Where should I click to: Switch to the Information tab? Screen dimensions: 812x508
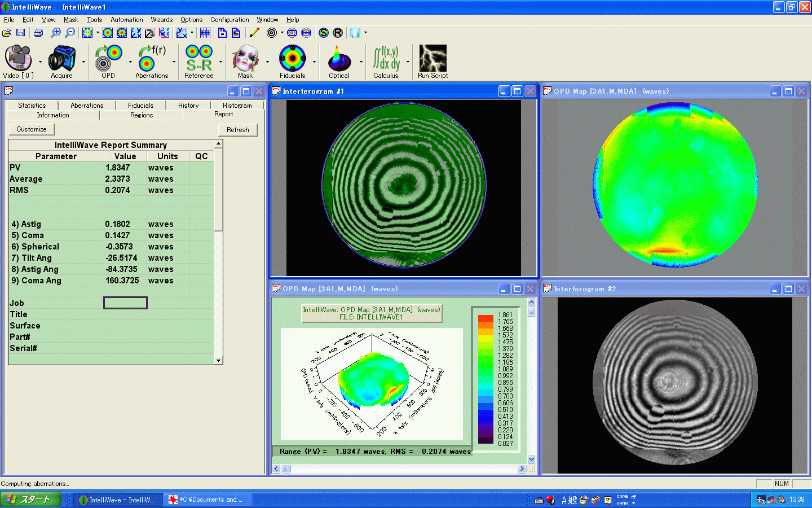point(53,115)
